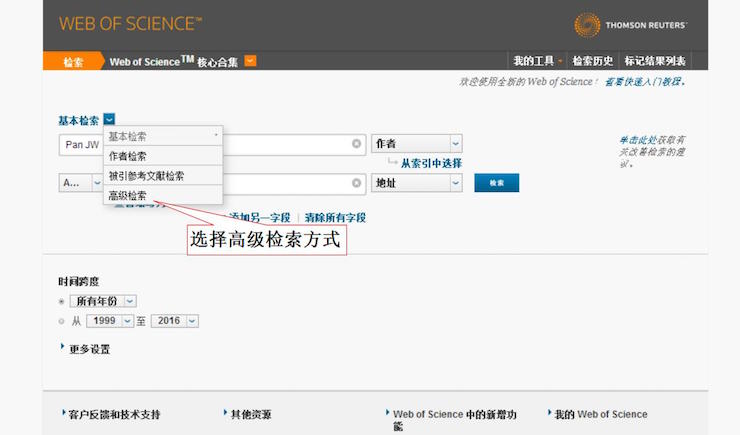Clear the first search field with X icon

tap(356, 143)
